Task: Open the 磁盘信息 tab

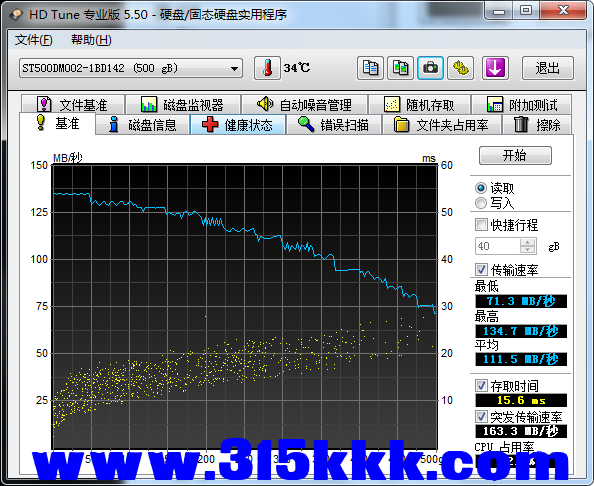Action: pyautogui.click(x=143, y=125)
